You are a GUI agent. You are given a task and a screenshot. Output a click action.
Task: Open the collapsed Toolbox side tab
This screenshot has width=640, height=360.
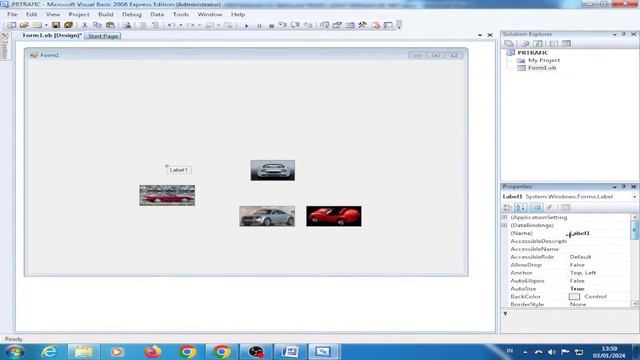pyautogui.click(x=5, y=46)
